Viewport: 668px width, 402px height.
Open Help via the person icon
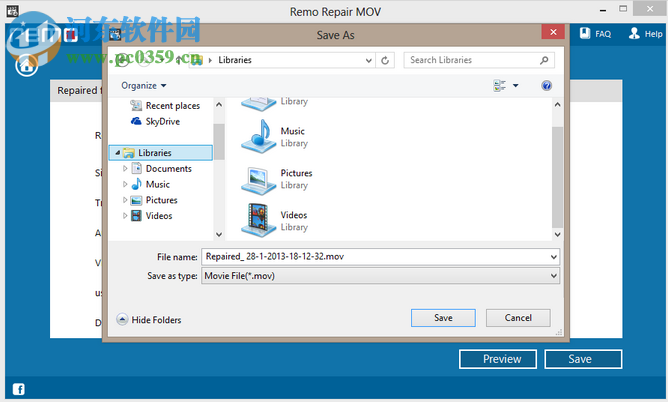634,33
